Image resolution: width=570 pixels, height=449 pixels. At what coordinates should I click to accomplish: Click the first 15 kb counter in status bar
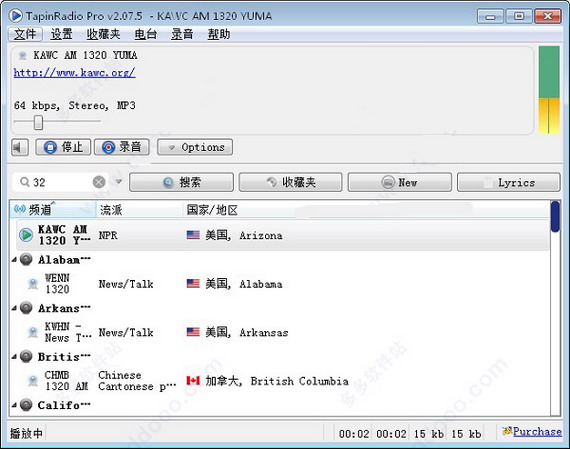pos(428,434)
